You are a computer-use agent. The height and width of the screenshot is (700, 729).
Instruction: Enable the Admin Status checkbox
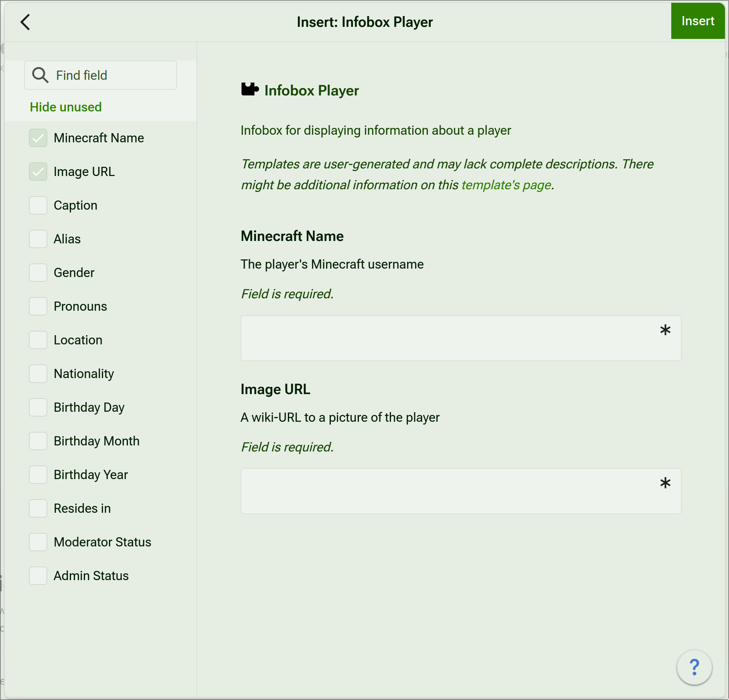coord(38,576)
